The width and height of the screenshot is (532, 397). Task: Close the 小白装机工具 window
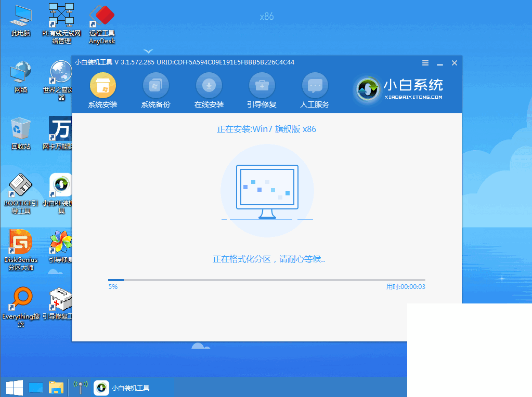(455, 63)
